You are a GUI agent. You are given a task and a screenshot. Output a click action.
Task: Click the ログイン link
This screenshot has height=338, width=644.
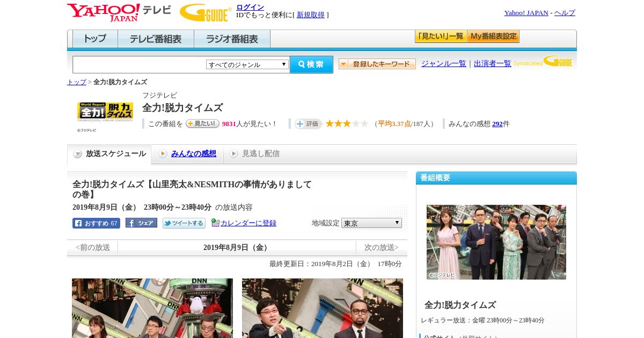tap(250, 7)
